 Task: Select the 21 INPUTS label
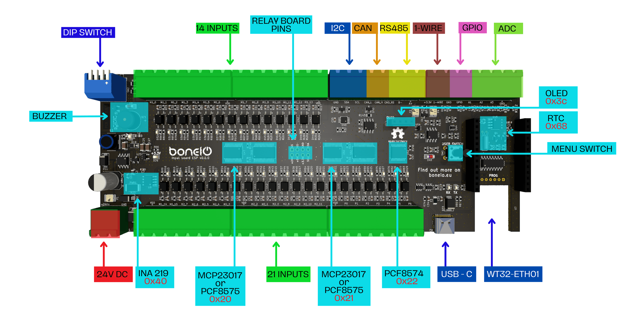[x=288, y=274]
